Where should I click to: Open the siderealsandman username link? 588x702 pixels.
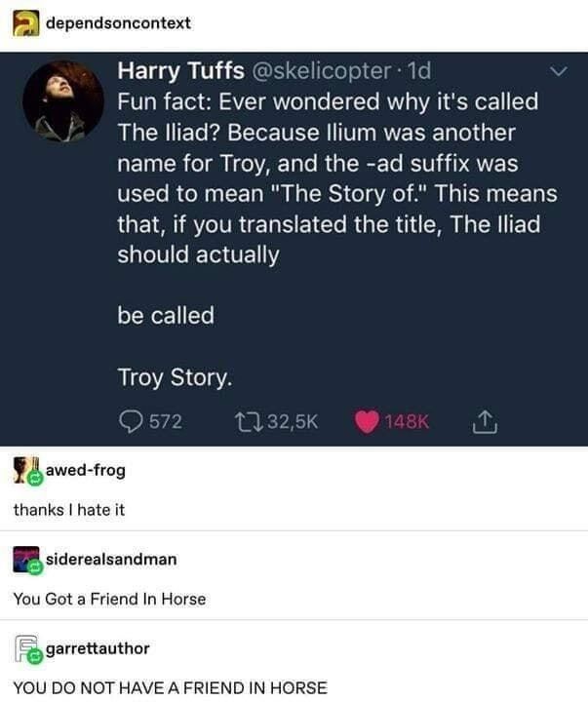click(112, 559)
